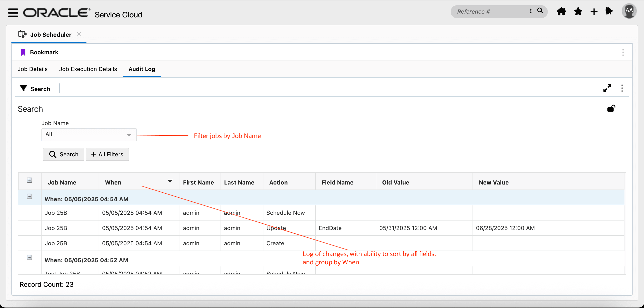Open Favorites star icon
The width and height of the screenshot is (644, 308).
[578, 11]
